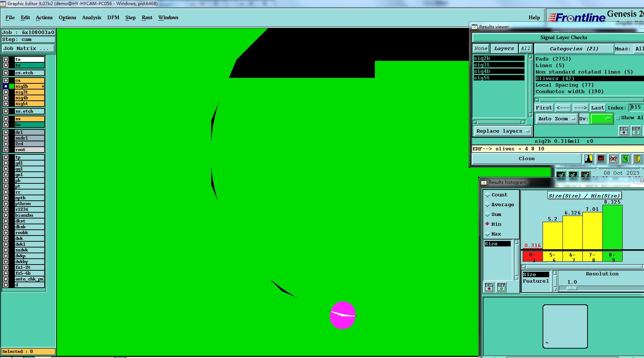Open the Job Matrix selector
Screen dimensions: 644x358
28,49
